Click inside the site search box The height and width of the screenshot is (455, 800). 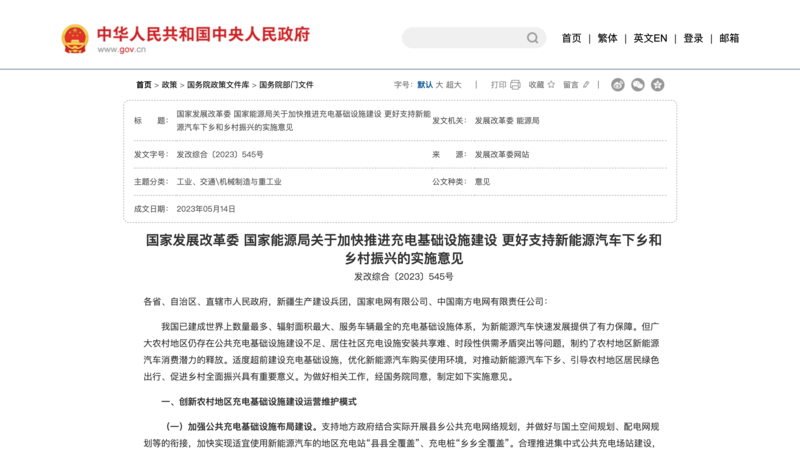click(x=462, y=38)
